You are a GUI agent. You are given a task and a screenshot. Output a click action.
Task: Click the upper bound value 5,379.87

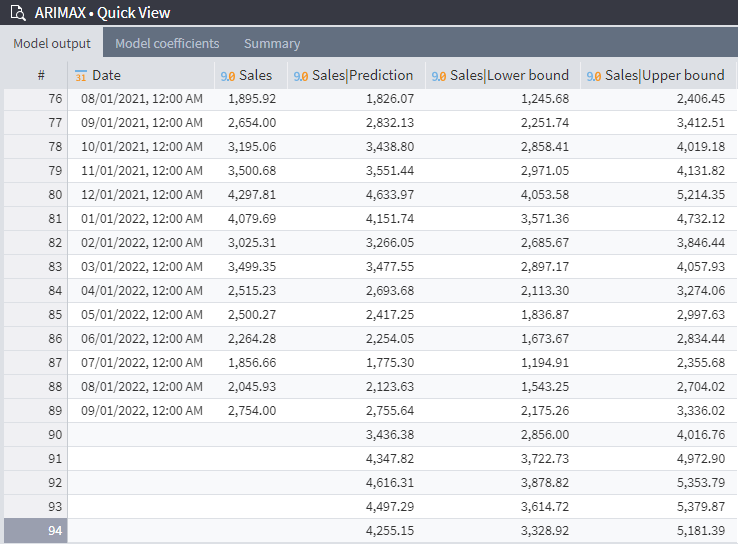701,507
